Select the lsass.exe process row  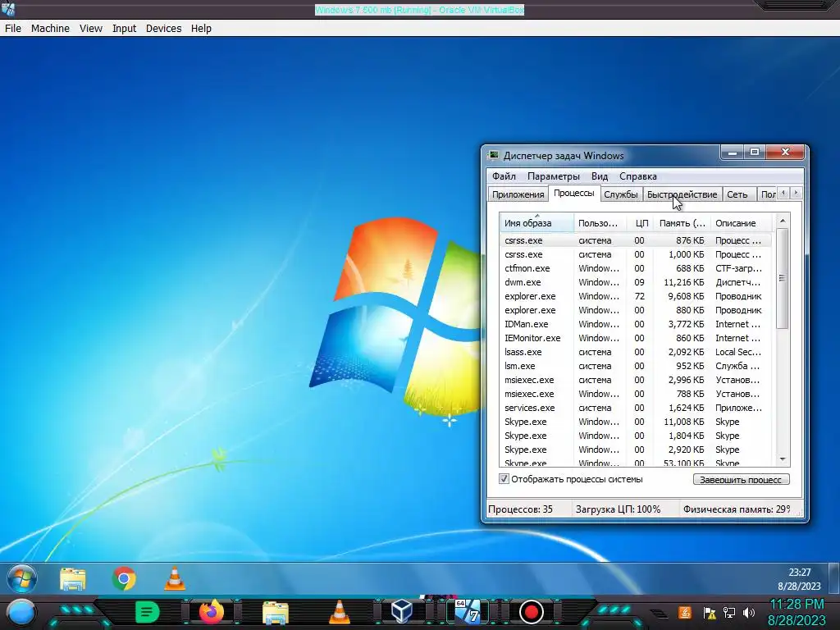point(637,352)
